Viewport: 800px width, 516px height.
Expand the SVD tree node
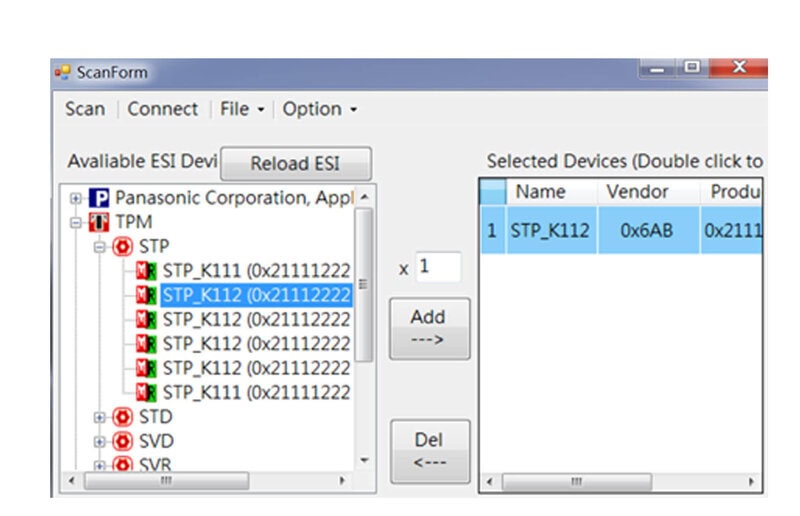[x=99, y=442]
